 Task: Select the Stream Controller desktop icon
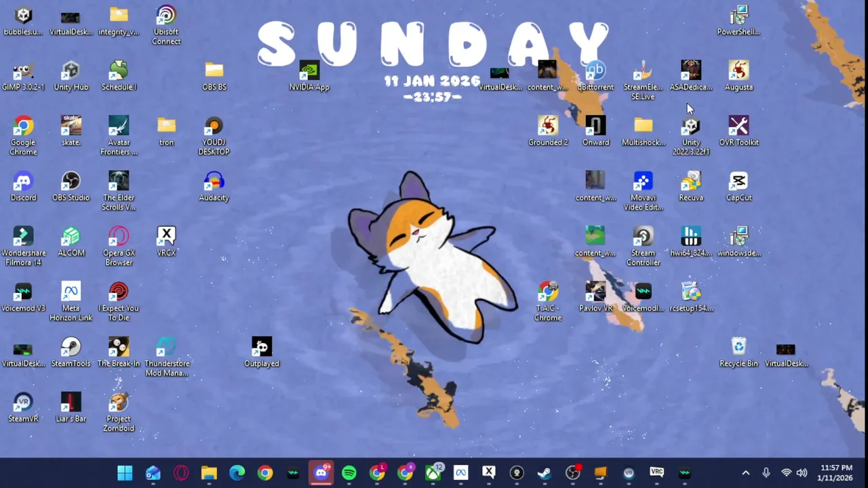click(x=643, y=247)
